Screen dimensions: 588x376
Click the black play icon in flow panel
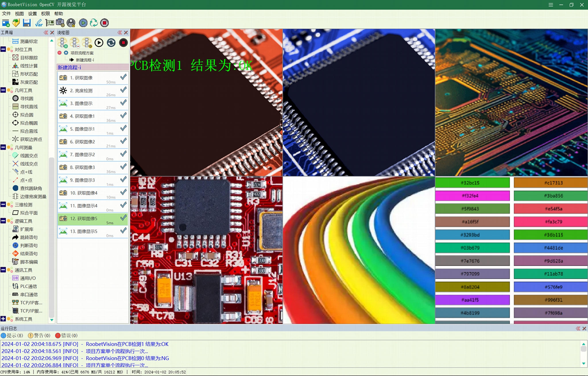pyautogui.click(x=99, y=43)
